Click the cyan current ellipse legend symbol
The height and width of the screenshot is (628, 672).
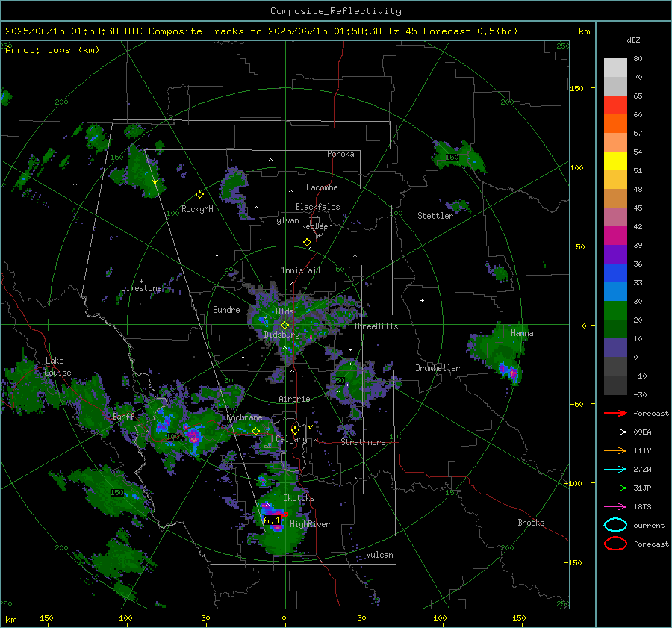tap(615, 525)
